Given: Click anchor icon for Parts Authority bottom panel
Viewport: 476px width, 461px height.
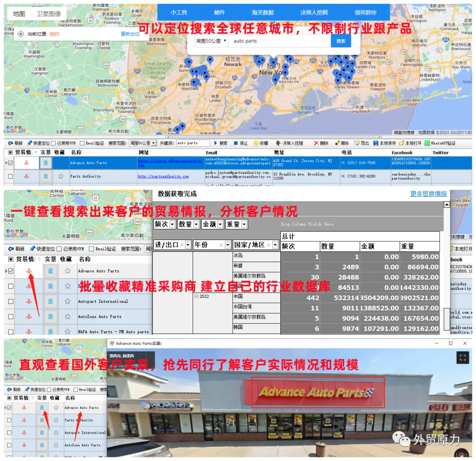Looking at the screenshot, I should pyautogui.click(x=24, y=420).
